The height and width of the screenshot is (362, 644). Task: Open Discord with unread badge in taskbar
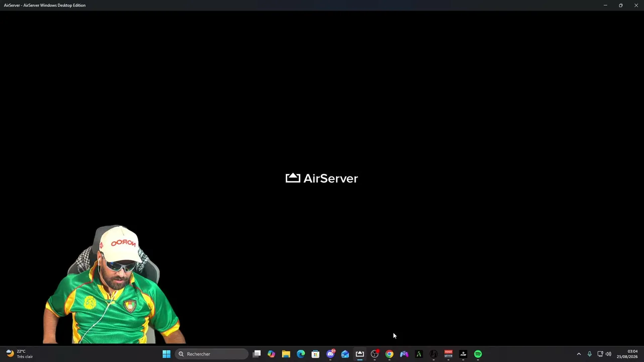331,354
